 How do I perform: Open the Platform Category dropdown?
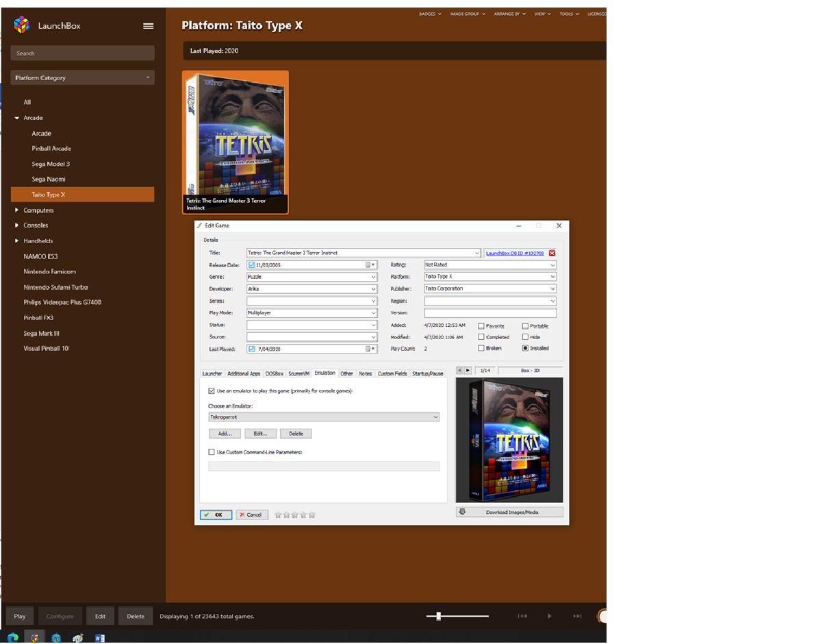click(82, 77)
